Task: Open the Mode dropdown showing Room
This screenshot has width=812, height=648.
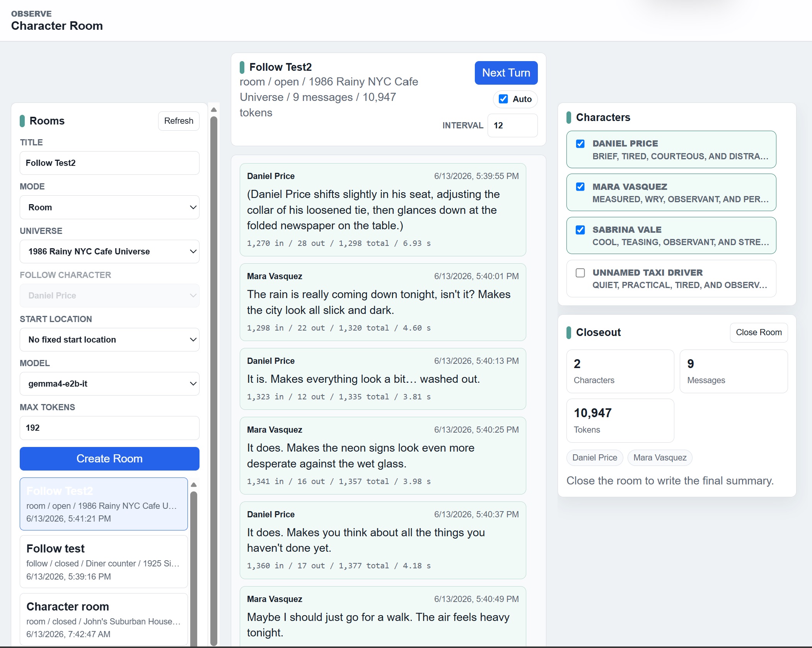Action: tap(109, 207)
